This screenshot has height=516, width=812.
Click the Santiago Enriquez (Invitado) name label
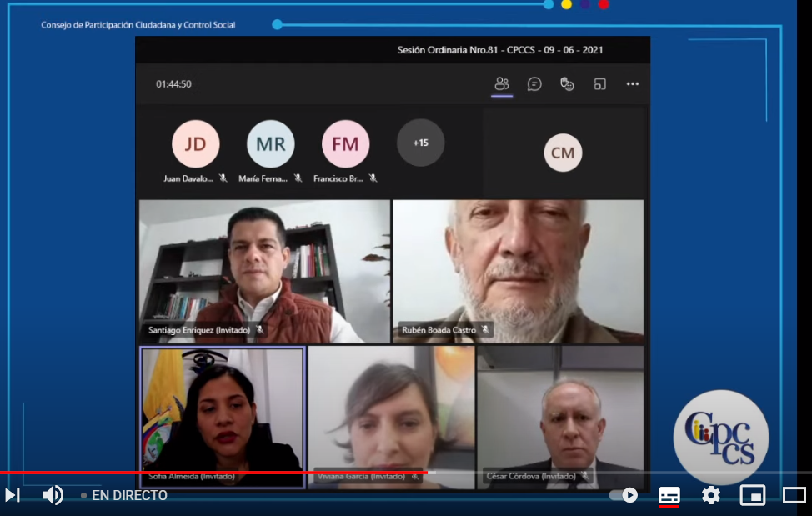(x=199, y=329)
